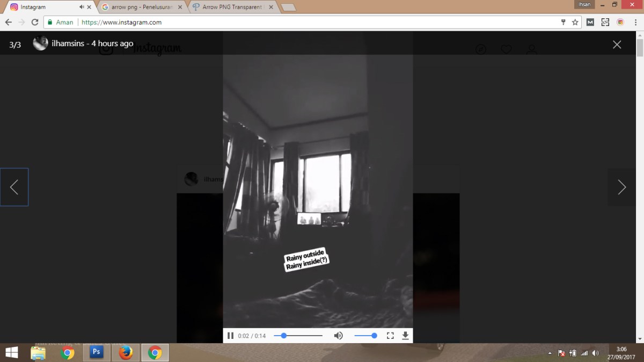Pause the Instagram story video
Viewport: 644px width, 362px height.
point(230,335)
